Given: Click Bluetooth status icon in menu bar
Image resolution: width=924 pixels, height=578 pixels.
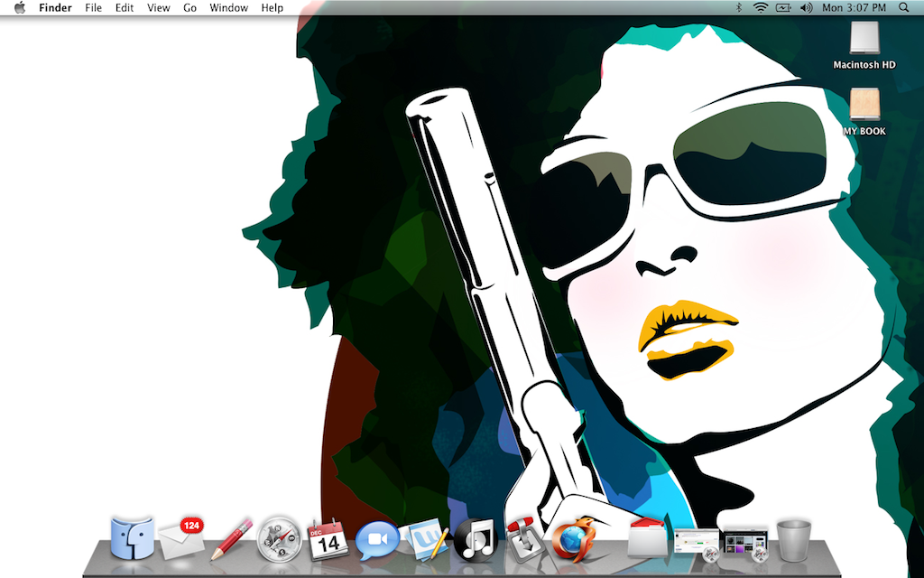Looking at the screenshot, I should point(739,7).
